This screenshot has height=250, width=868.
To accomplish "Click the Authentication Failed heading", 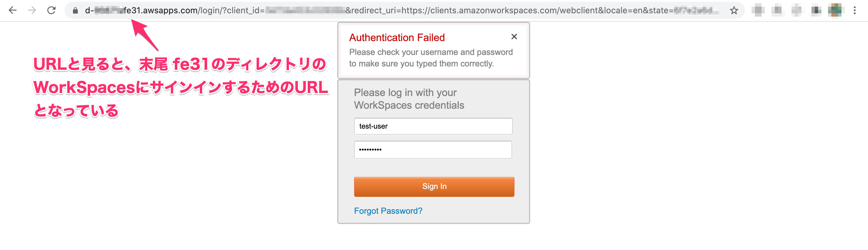I will [x=397, y=37].
